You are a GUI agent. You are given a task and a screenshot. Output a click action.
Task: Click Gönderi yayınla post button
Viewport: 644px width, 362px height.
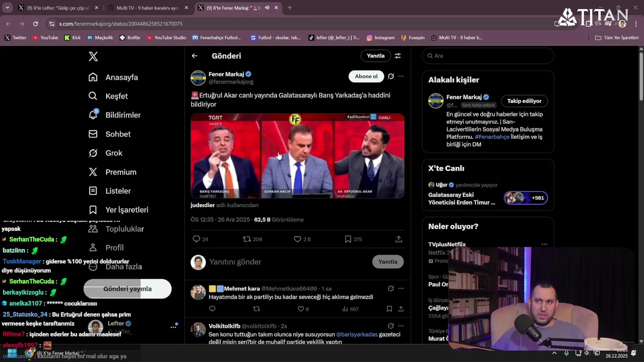pos(127,289)
